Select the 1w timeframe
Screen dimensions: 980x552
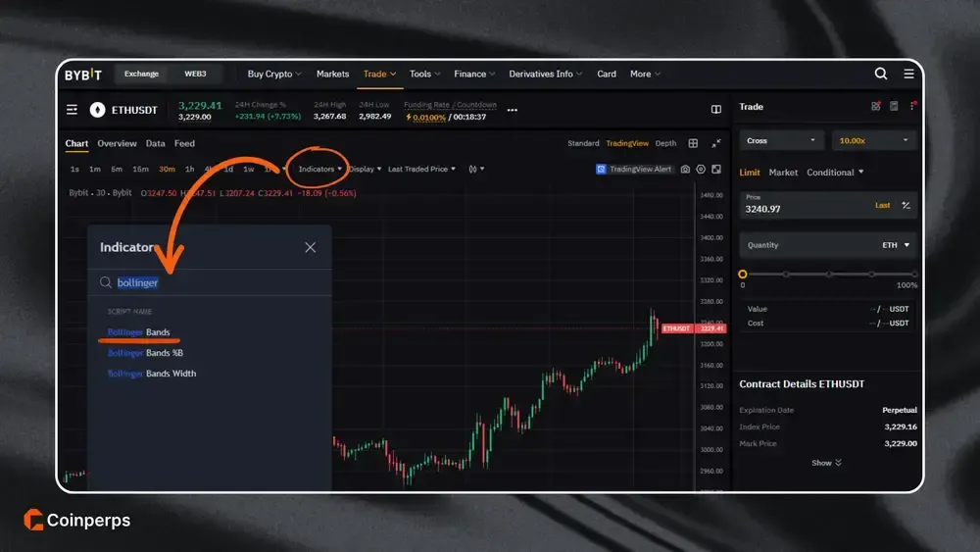pyautogui.click(x=249, y=169)
